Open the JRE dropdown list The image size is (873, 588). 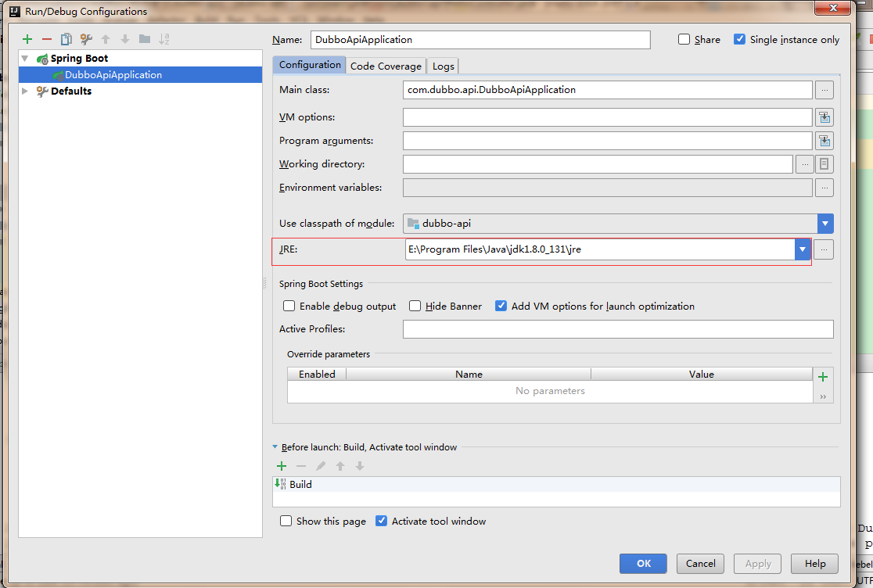coord(802,249)
